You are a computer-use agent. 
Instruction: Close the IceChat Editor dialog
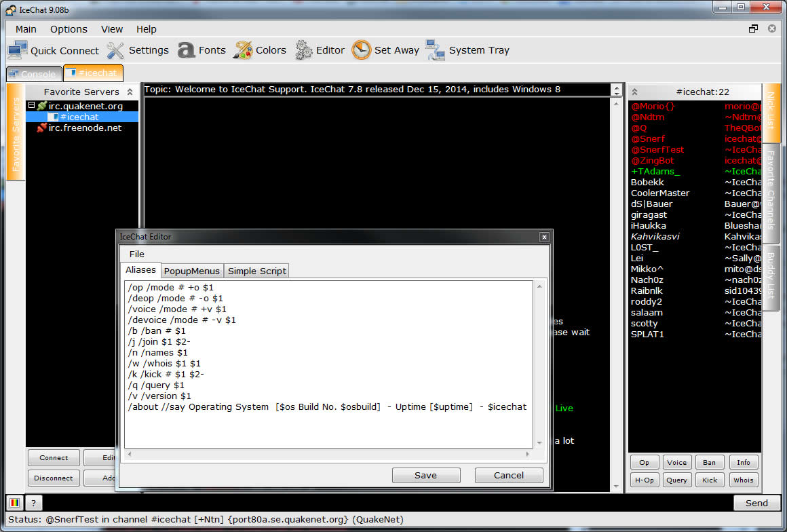pos(544,237)
